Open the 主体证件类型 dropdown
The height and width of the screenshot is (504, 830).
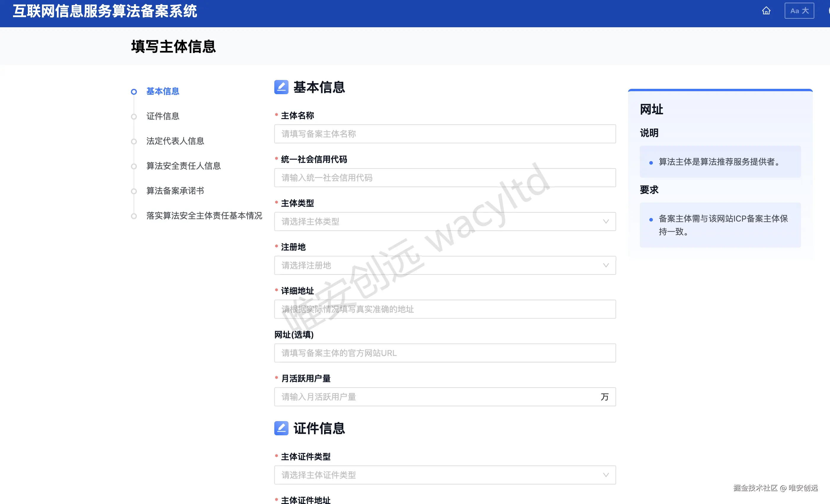445,475
